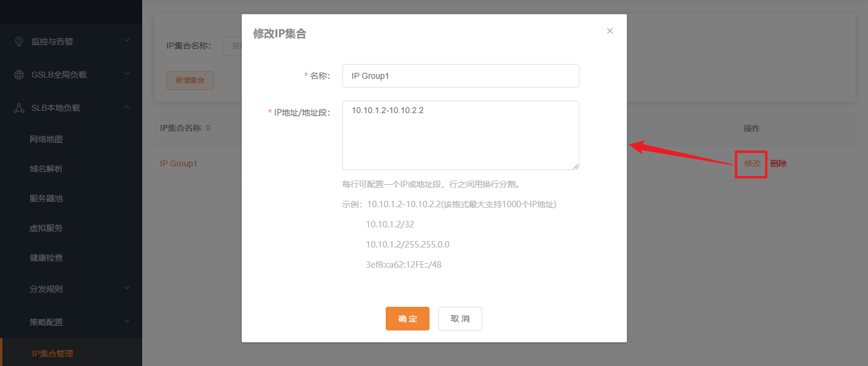Click the GSLB globe icon in sidebar
The image size is (868, 366).
point(19,75)
